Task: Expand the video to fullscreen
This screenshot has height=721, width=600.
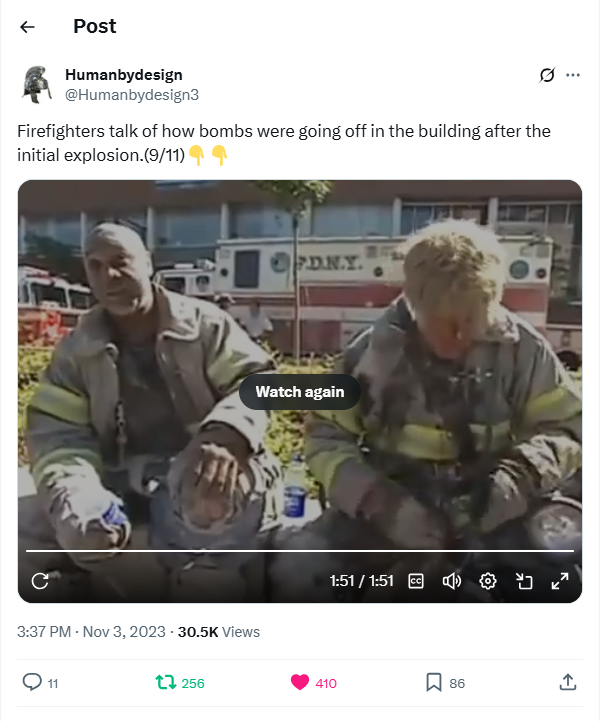Action: tap(560, 581)
